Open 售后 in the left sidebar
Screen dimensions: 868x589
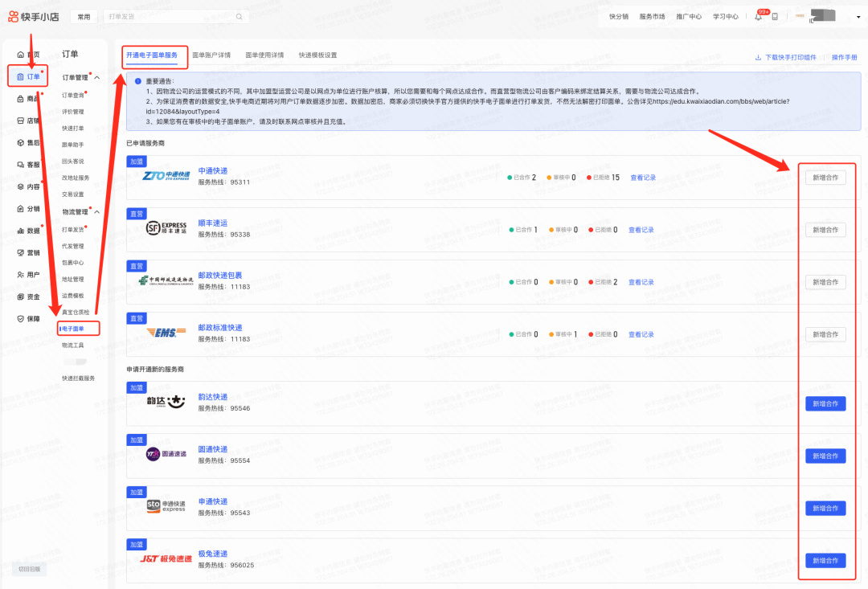pyautogui.click(x=28, y=142)
